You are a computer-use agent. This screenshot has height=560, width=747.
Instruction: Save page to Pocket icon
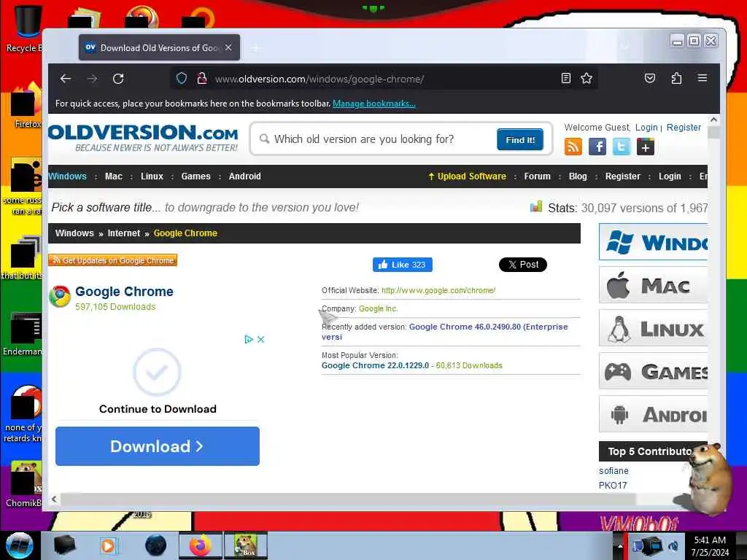(x=650, y=79)
